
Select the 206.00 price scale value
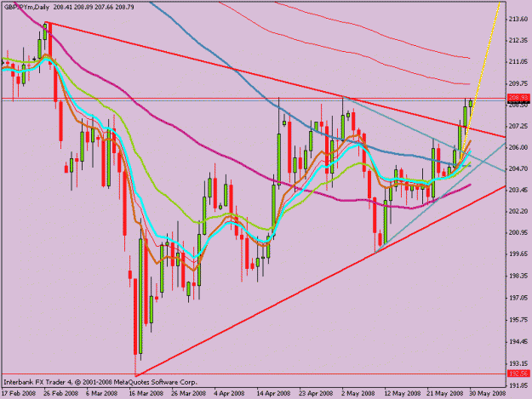pyautogui.click(x=518, y=147)
